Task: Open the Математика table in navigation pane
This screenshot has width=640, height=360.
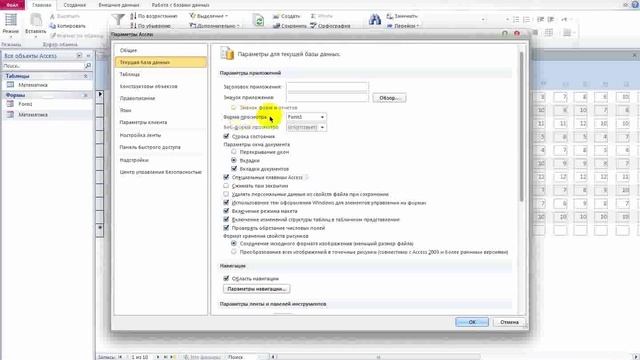Action: click(33, 85)
